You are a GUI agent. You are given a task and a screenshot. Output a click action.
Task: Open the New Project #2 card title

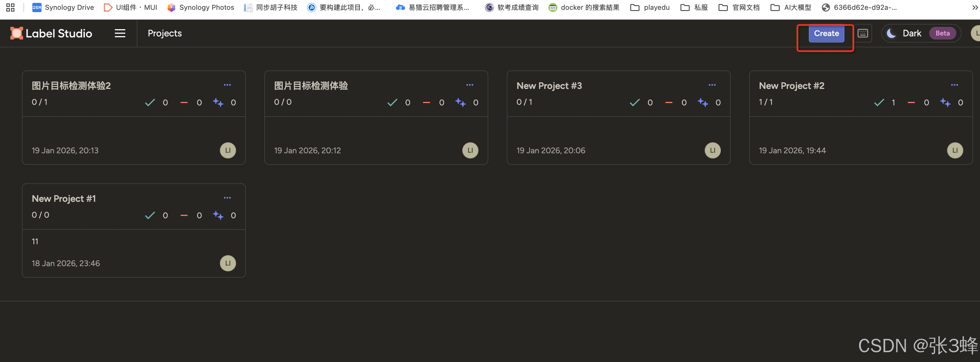click(x=791, y=86)
